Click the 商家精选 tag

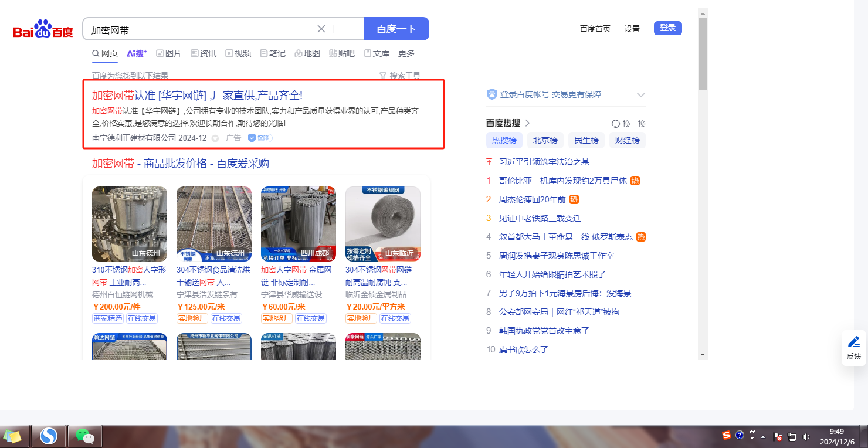[108, 318]
